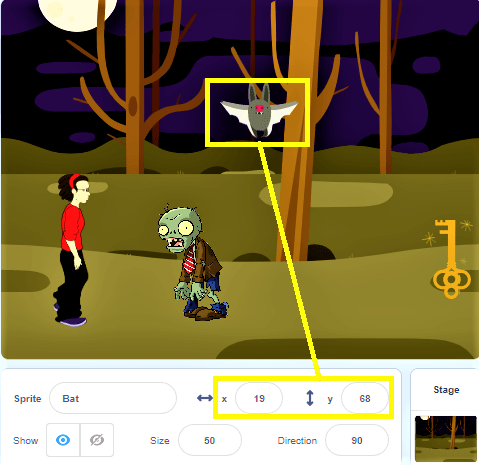Screen dimensions: 479x465
Task: Click the golden key sprite
Action: click(x=449, y=259)
